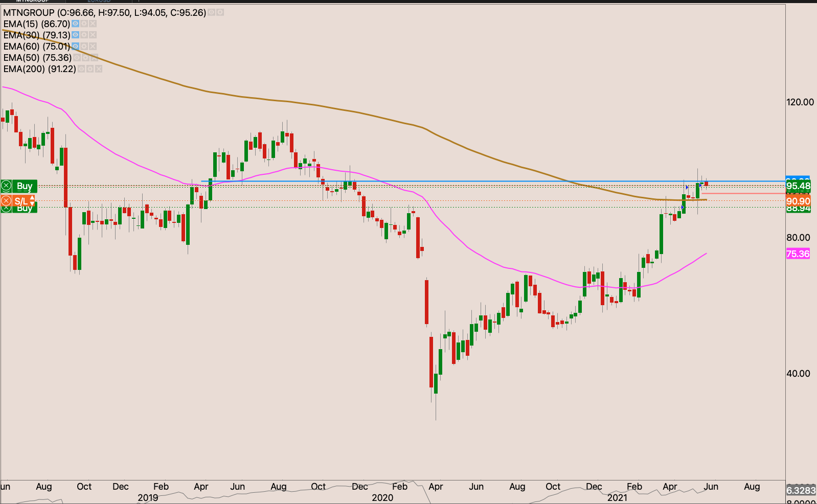This screenshot has height=504, width=817.
Task: Hide the EMA(30) line with eye icon
Action: [x=75, y=35]
